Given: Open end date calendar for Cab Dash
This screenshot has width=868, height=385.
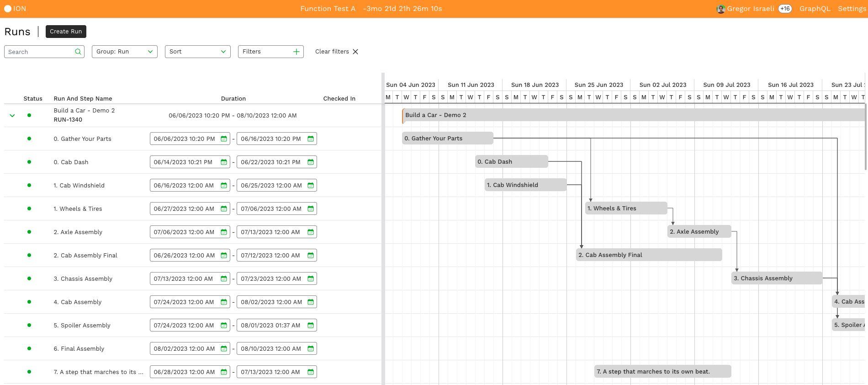Looking at the screenshot, I should pos(311,162).
